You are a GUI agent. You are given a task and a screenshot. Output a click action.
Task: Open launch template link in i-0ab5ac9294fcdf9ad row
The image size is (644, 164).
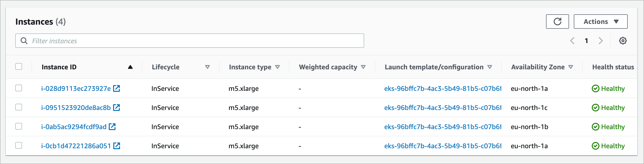(443, 127)
